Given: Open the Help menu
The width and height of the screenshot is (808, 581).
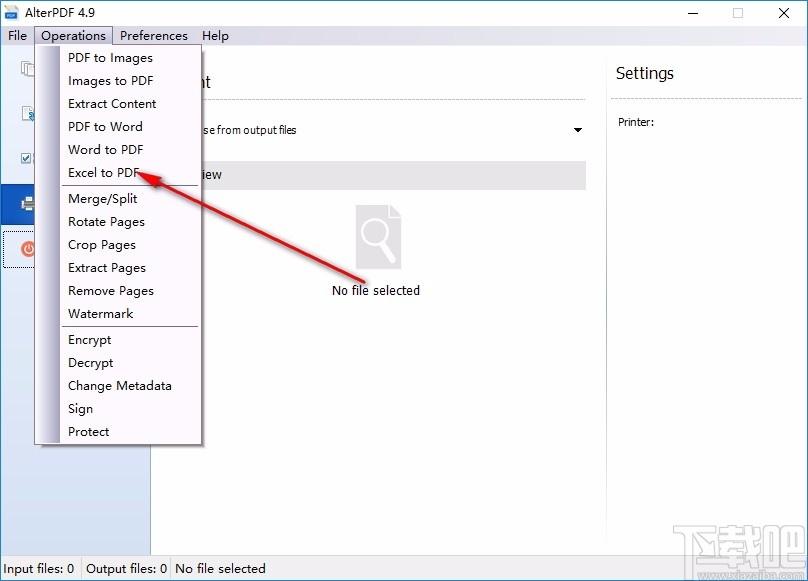Looking at the screenshot, I should [x=215, y=36].
